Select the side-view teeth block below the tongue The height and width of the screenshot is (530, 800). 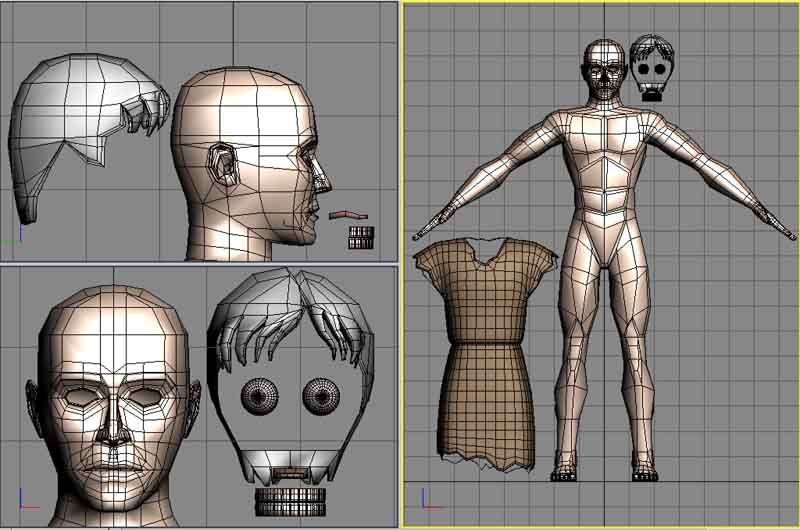coord(361,238)
